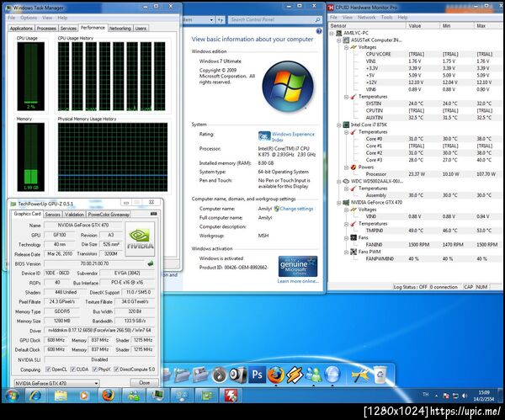
Task: Collapse the Fans PWM node
Action: tap(346, 252)
